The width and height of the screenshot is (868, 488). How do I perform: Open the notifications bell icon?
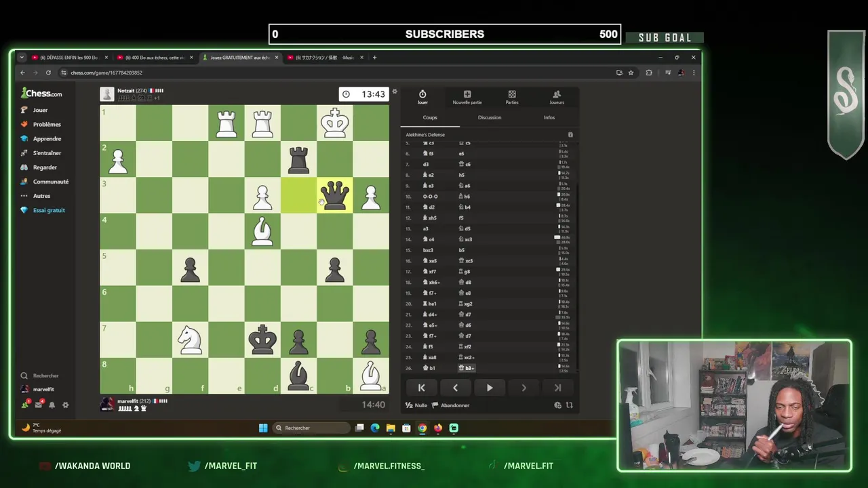click(52, 405)
